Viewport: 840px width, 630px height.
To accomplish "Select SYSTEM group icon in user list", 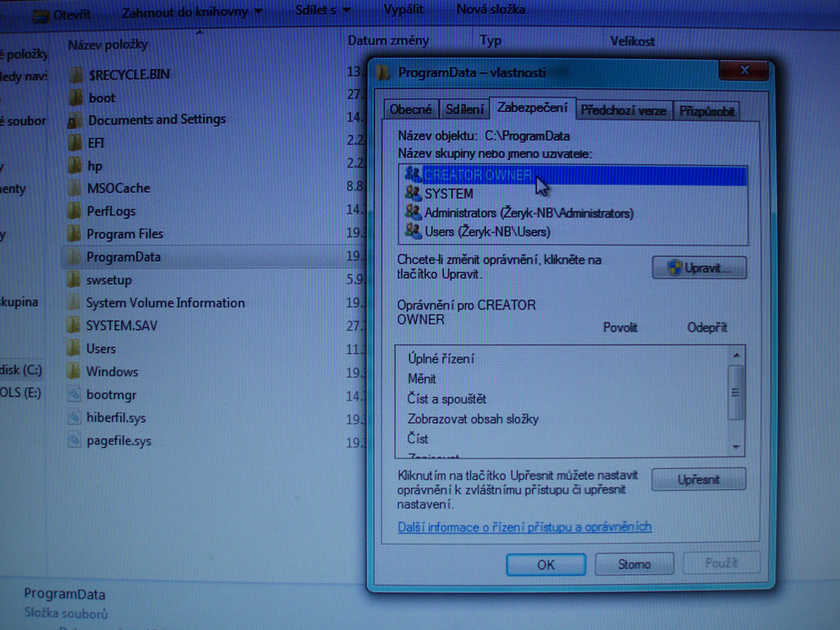I will pos(413,194).
